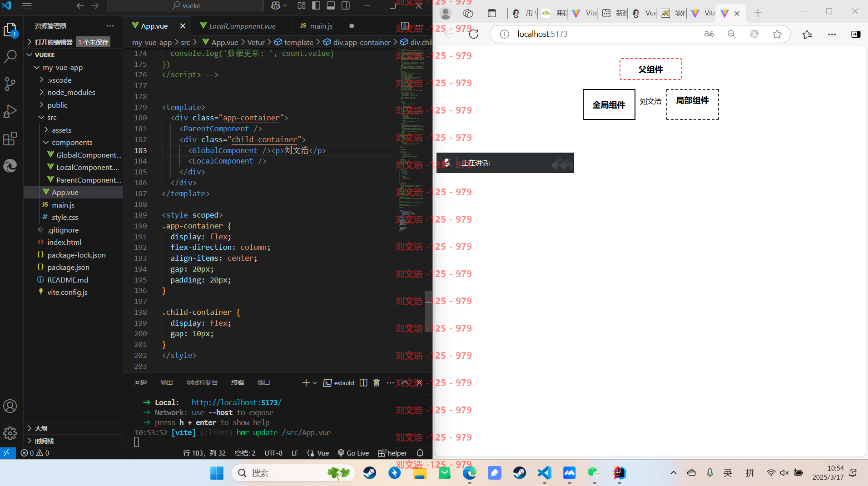Image resolution: width=868 pixels, height=486 pixels.
Task: Open Explorer panel more actions
Action: (110, 26)
